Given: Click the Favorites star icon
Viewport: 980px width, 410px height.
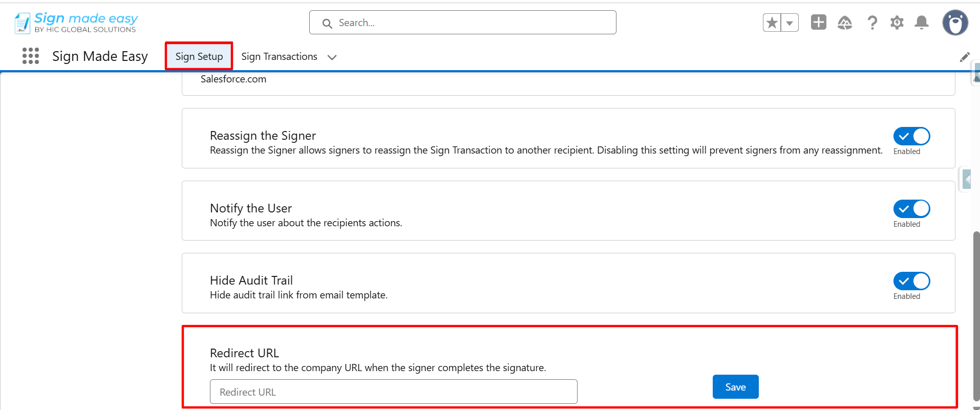Looking at the screenshot, I should pyautogui.click(x=772, y=23).
